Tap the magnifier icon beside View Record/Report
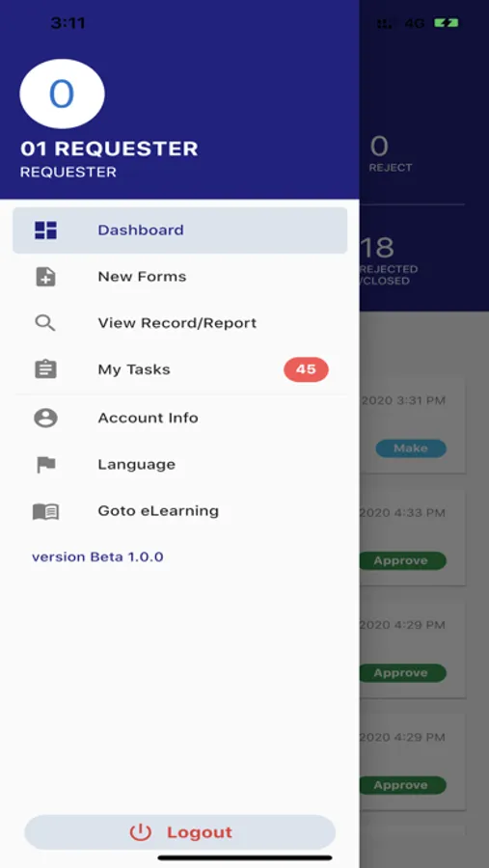489x868 pixels. pos(45,323)
